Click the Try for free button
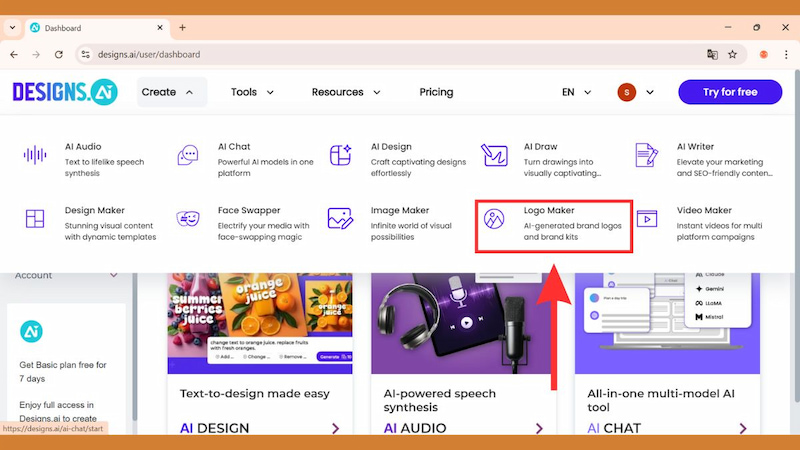Screen dimensions: 800x450 pyautogui.click(x=730, y=92)
